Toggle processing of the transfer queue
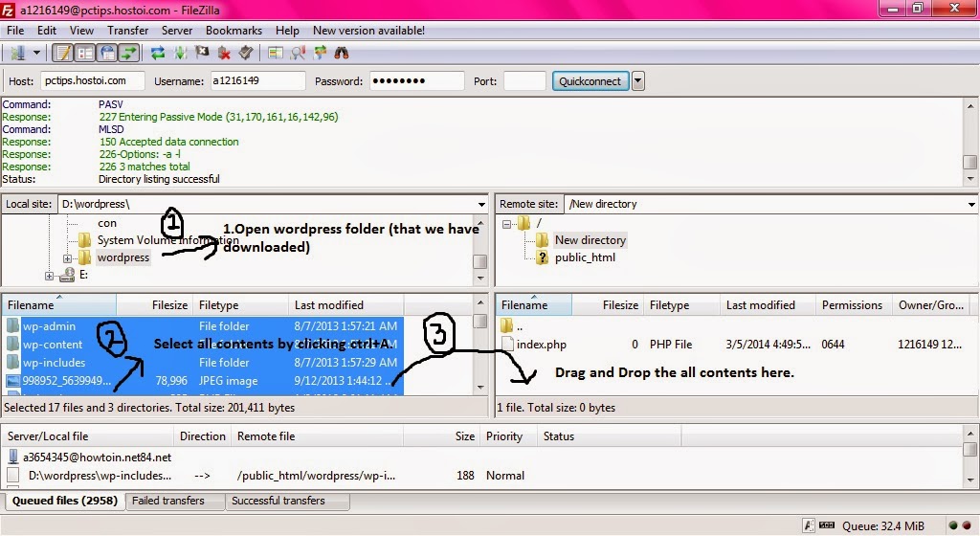The width and height of the screenshot is (980, 536). click(180, 53)
